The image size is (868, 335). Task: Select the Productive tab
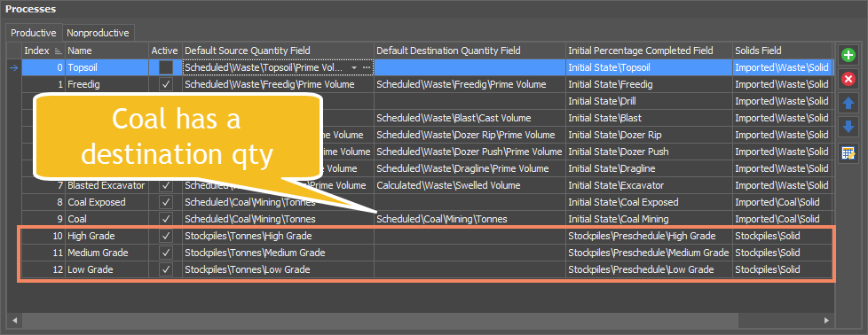tap(34, 33)
